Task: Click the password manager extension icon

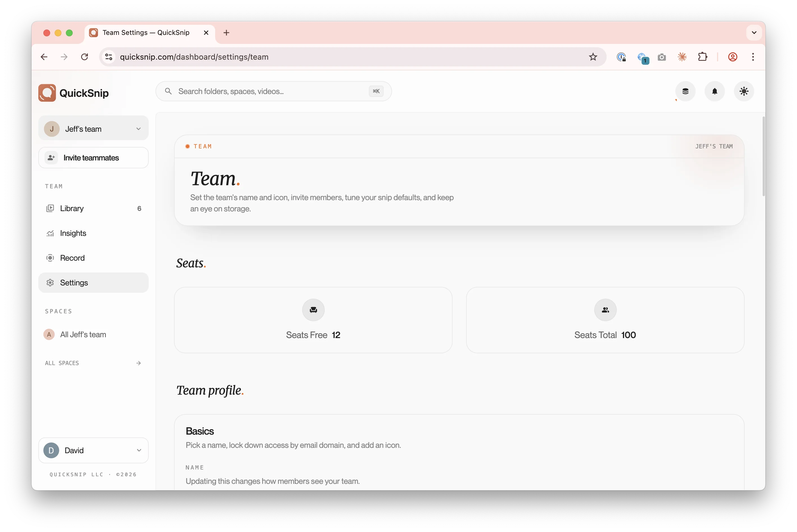Action: (x=621, y=57)
